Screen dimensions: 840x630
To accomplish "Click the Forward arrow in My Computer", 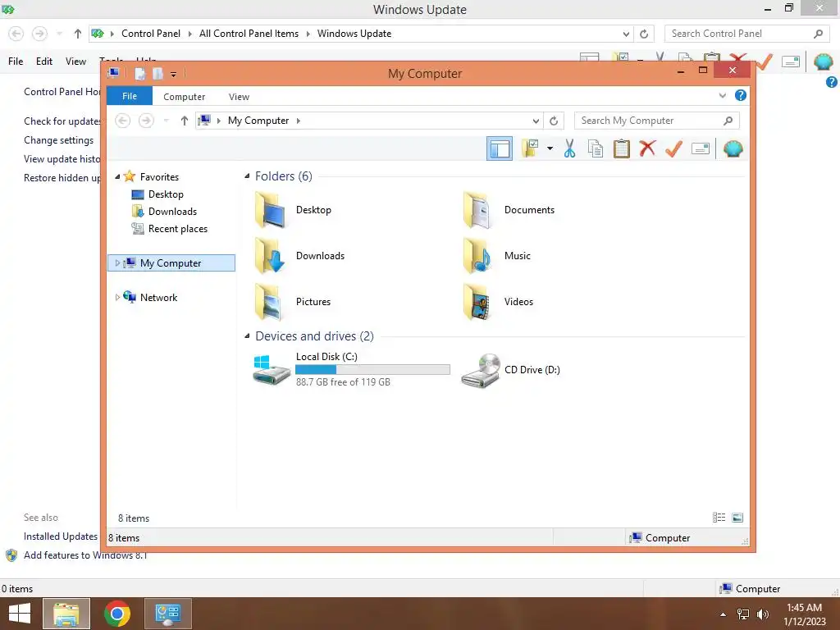I will click(146, 121).
